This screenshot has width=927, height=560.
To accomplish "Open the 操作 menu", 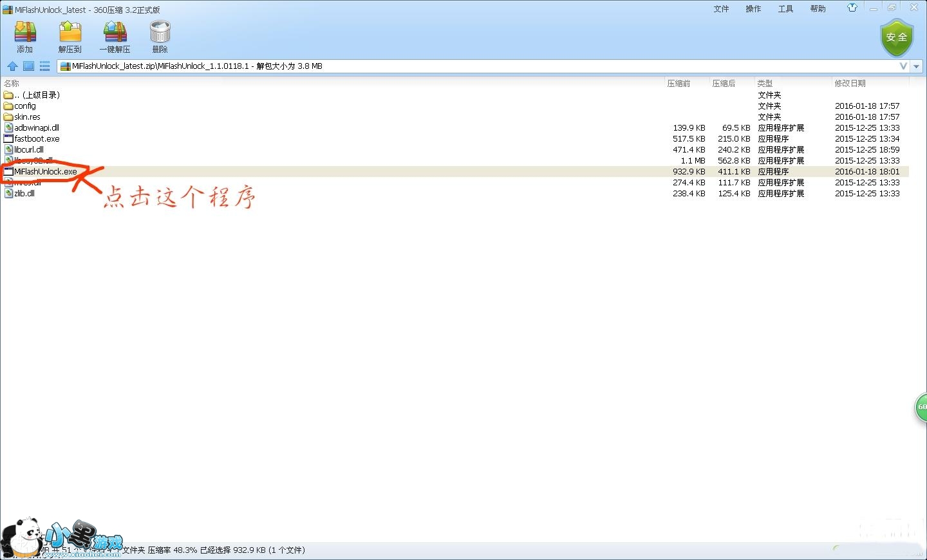I will point(754,9).
